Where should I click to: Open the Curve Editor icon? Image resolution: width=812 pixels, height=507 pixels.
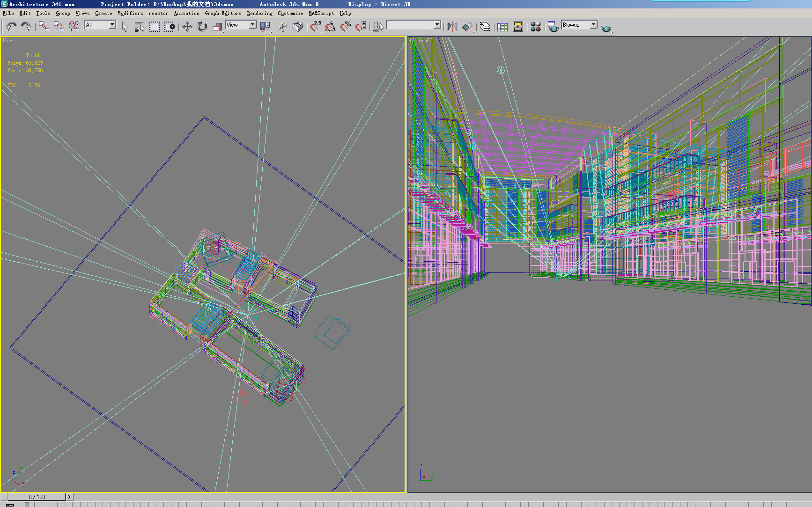(502, 27)
